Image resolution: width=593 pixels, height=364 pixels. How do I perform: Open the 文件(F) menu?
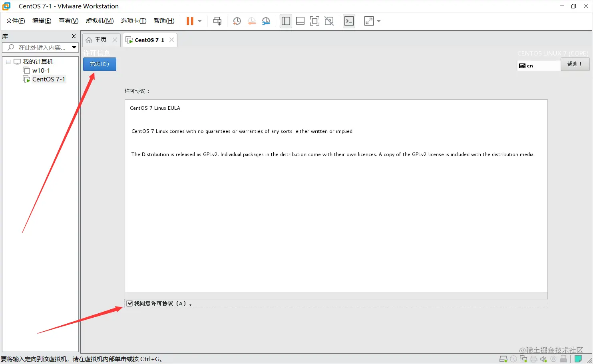[15, 21]
